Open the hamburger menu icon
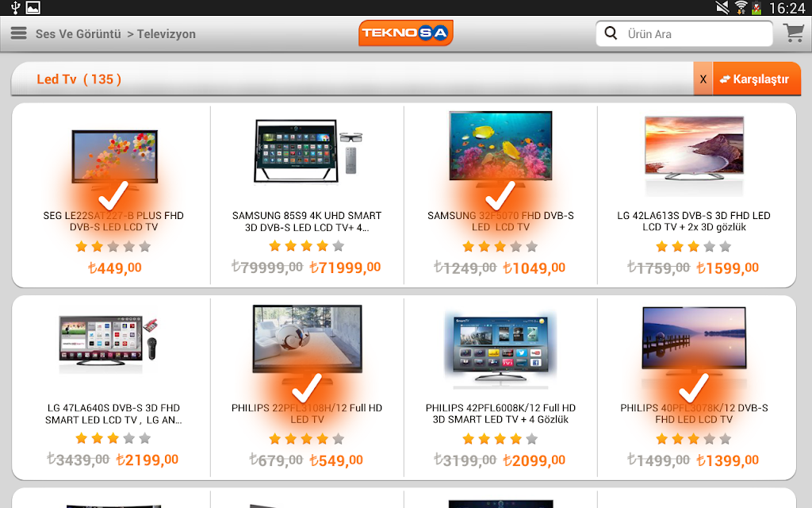Screen dimensions: 812x508 (19, 33)
